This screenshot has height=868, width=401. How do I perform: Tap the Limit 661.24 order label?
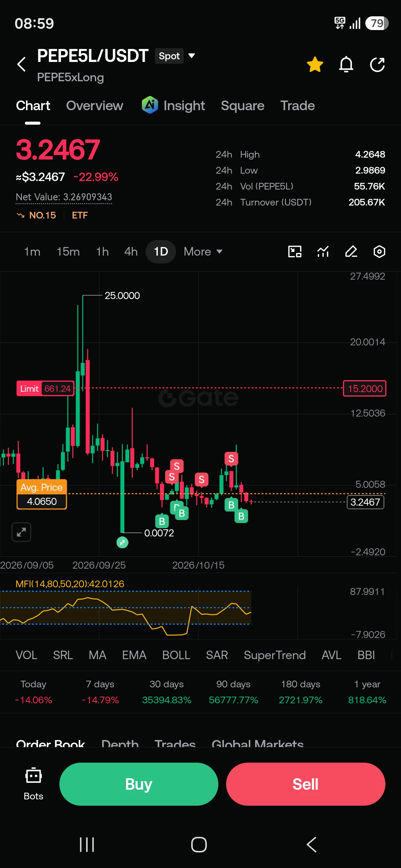click(x=45, y=388)
